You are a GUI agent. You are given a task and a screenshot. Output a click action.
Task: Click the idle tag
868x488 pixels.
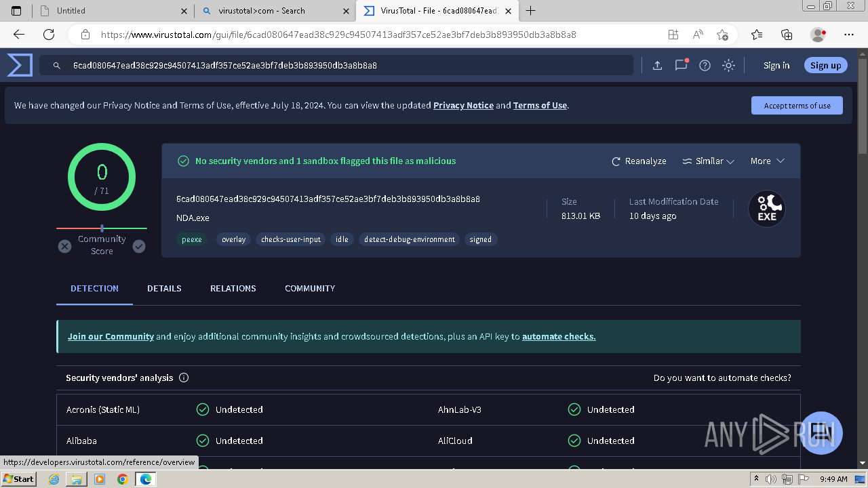[x=342, y=239]
